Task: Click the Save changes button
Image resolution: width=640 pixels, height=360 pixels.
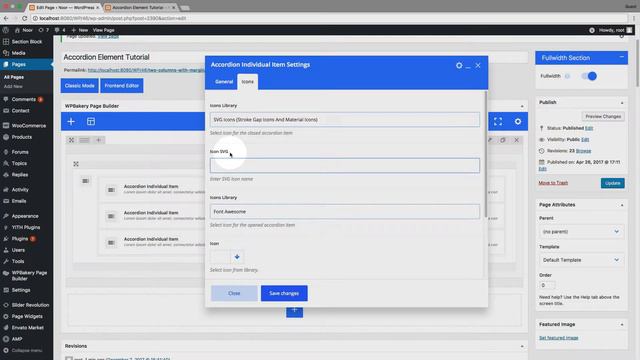Action: [x=284, y=293]
